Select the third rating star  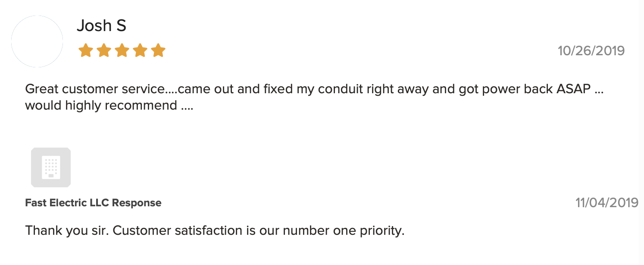tap(122, 50)
